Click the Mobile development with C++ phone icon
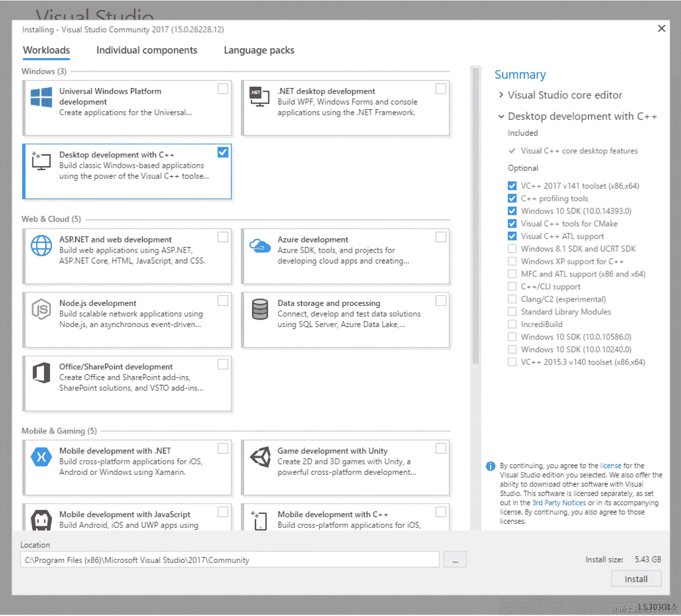 [x=260, y=521]
